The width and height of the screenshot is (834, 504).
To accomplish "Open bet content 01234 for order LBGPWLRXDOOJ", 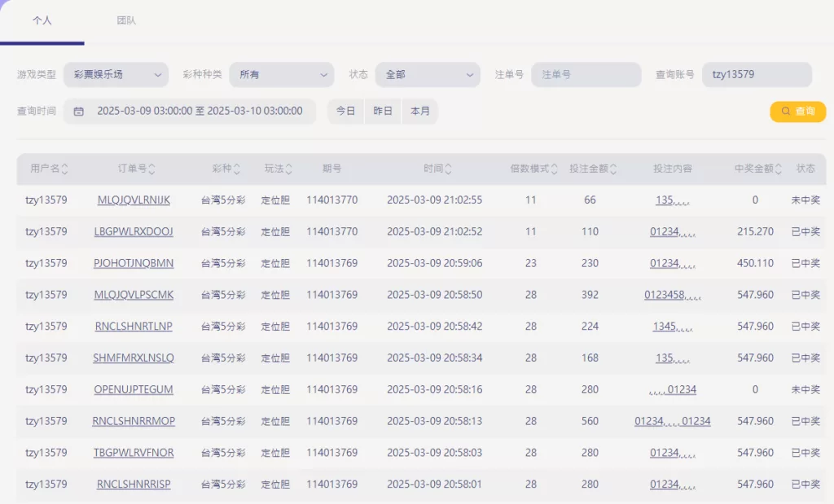I will pos(673,231).
